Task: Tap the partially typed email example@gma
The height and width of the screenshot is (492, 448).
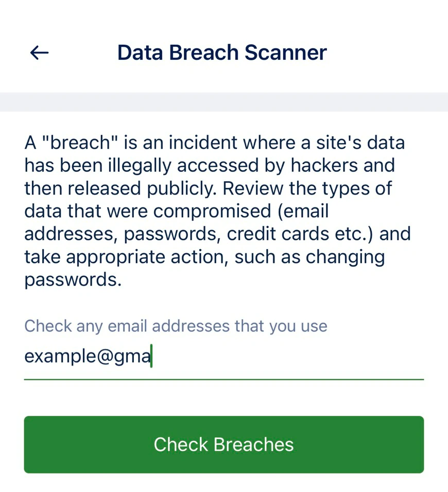Action: [88, 356]
